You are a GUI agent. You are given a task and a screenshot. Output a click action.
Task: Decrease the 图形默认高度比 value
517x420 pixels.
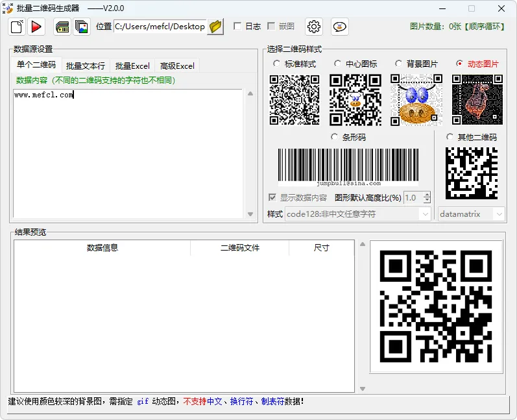pos(427,201)
